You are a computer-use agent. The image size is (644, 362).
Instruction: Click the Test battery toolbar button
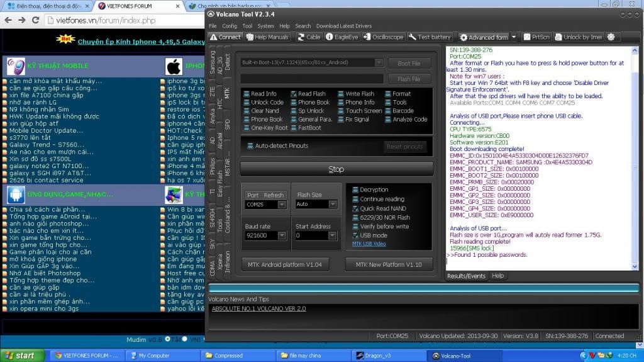[x=430, y=37]
